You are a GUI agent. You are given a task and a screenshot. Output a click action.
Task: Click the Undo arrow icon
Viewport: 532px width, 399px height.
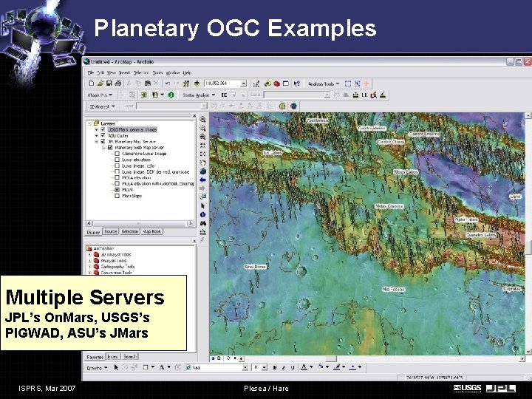pos(168,83)
